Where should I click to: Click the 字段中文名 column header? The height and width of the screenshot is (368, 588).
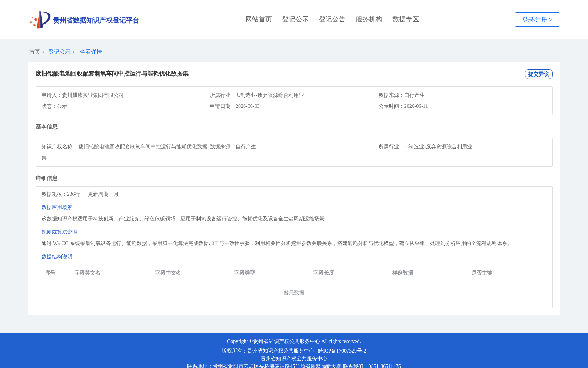[x=168, y=273]
